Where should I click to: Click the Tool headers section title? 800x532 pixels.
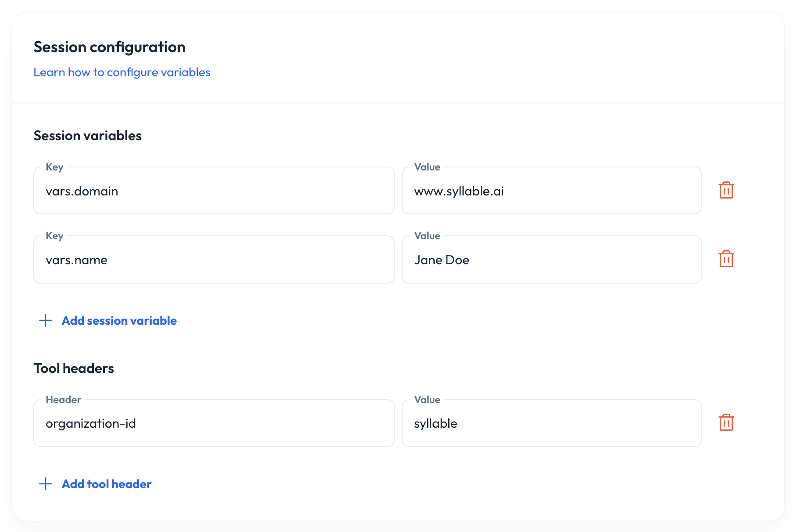point(74,369)
